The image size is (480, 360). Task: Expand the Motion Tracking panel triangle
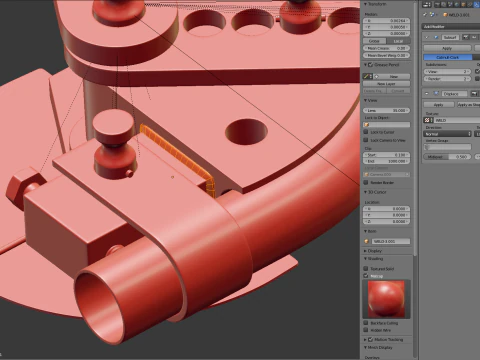pos(365,339)
